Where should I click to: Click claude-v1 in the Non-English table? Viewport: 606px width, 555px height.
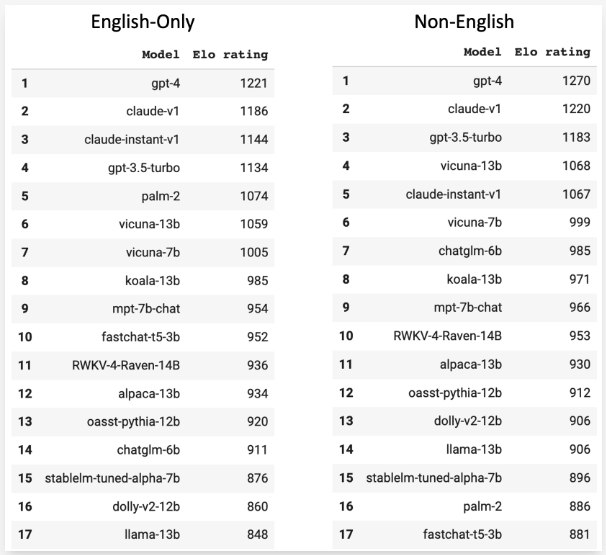coord(474,109)
